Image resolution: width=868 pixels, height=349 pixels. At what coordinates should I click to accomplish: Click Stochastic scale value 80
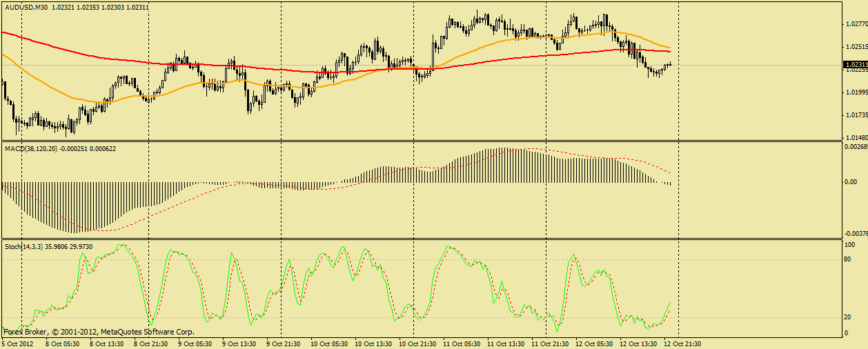click(849, 260)
